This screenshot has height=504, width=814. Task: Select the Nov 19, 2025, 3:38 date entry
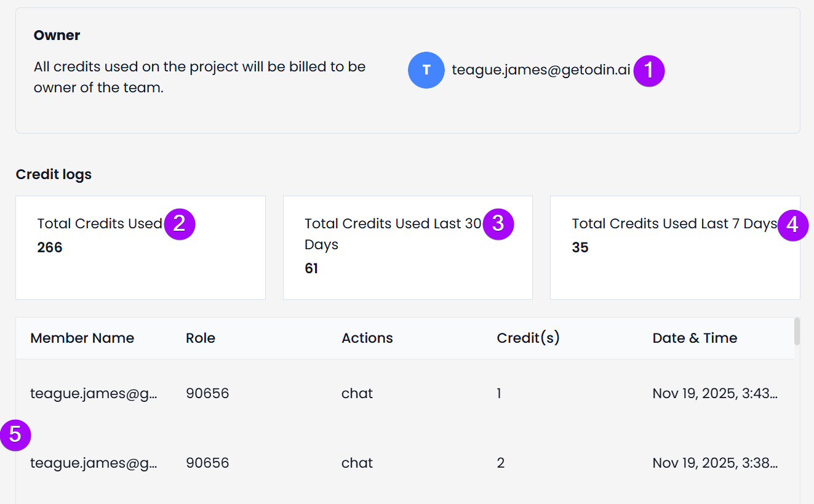click(715, 463)
